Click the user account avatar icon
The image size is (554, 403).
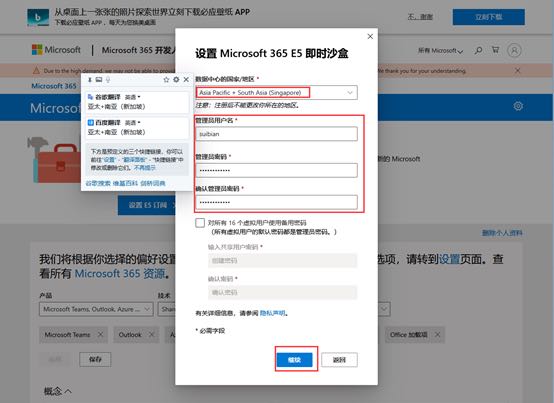click(x=514, y=51)
